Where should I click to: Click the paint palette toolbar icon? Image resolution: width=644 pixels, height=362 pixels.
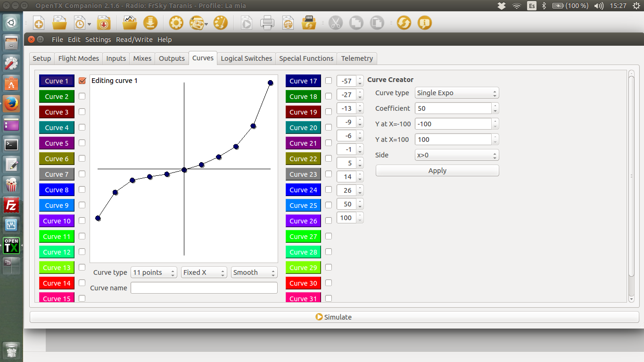click(220, 23)
